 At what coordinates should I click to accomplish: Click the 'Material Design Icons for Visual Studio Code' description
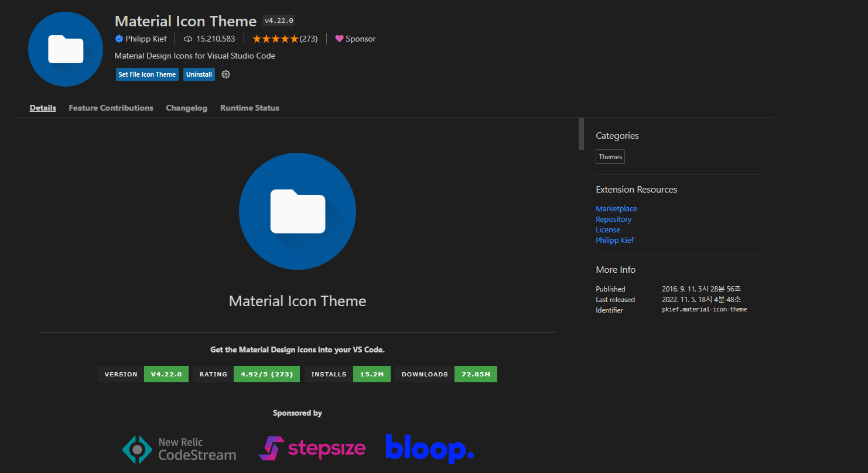pos(195,56)
